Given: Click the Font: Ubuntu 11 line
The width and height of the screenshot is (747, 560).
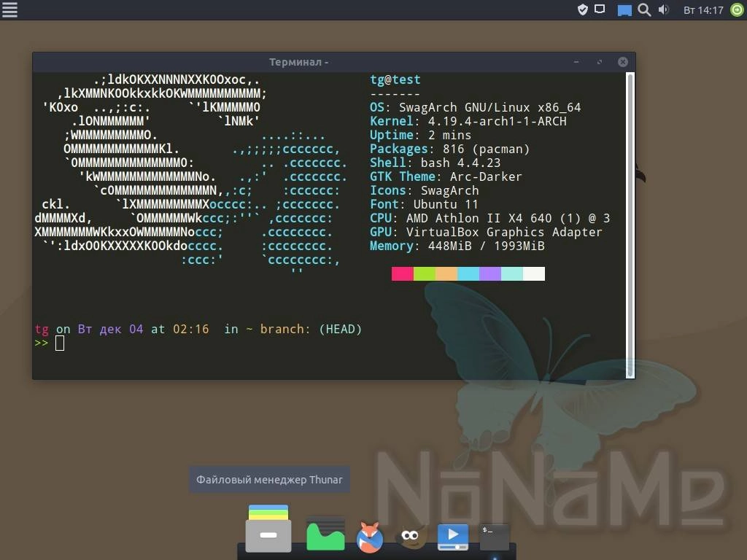Looking at the screenshot, I should [x=424, y=204].
